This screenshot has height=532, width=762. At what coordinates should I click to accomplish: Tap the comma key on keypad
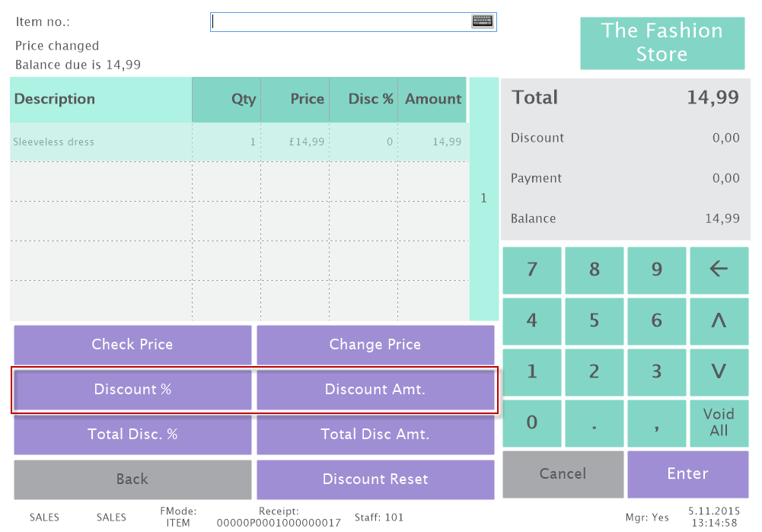coord(656,422)
